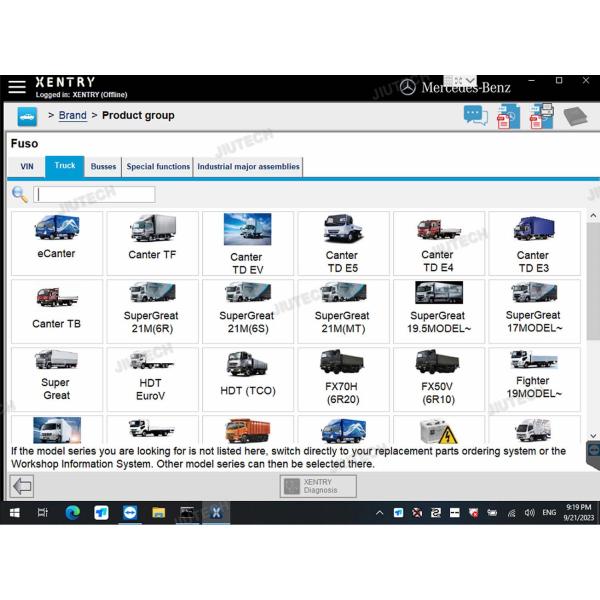Choose the SuperGreat 21M(6R) truck
The height and width of the screenshot is (600, 600).
(x=151, y=310)
